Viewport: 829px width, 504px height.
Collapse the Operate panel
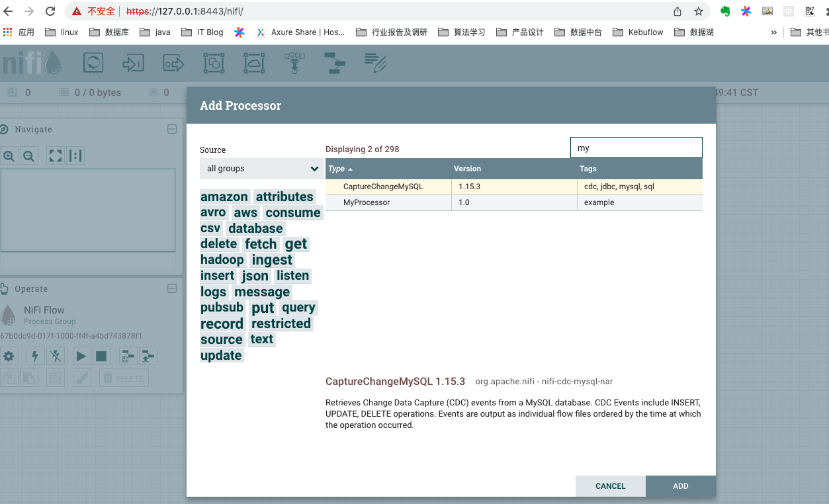click(172, 288)
